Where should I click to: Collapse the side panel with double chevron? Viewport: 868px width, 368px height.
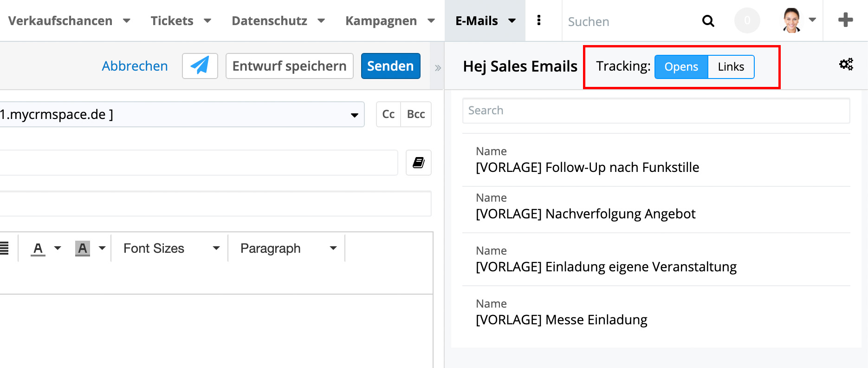[x=437, y=68]
